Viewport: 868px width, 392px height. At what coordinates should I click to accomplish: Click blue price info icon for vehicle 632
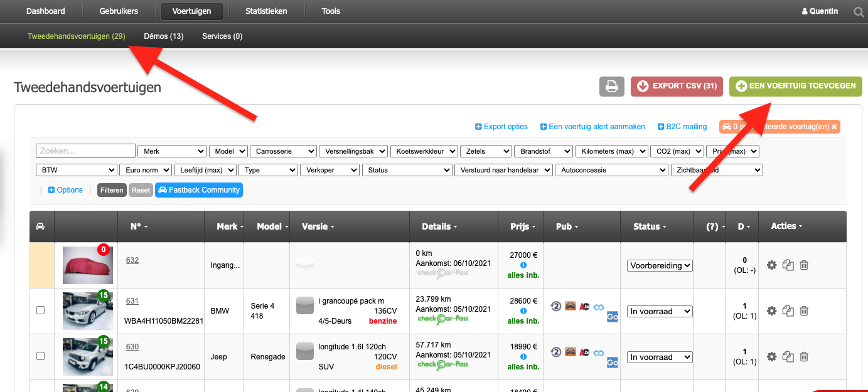(x=523, y=265)
